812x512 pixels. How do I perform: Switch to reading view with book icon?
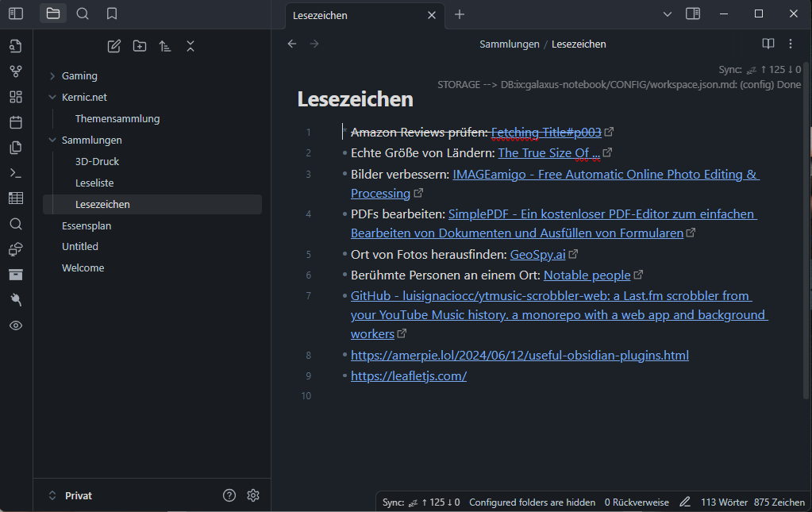[768, 44]
